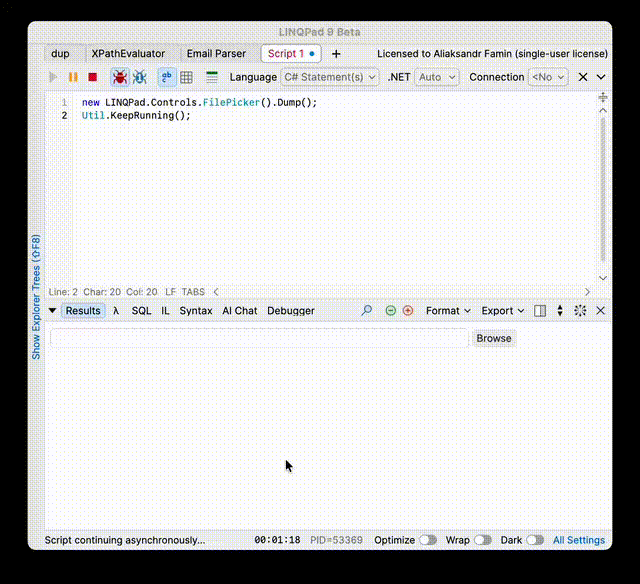This screenshot has width=640, height=584.
Task: Close the query with toolbar X icon
Action: click(583, 77)
